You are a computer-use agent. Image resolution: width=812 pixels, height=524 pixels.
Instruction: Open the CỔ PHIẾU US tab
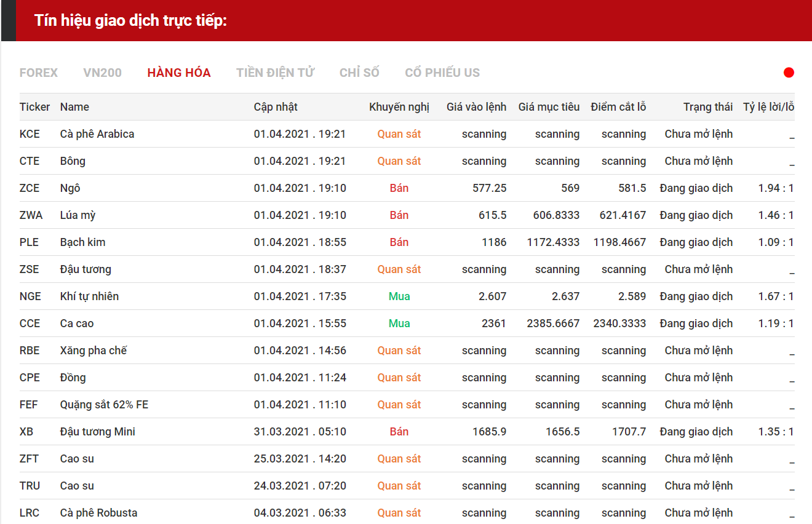(442, 73)
